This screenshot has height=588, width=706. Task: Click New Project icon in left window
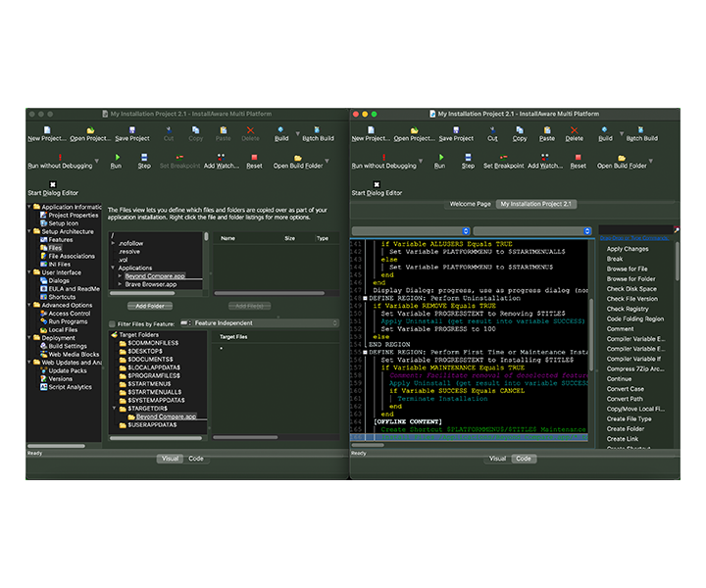coord(47,130)
